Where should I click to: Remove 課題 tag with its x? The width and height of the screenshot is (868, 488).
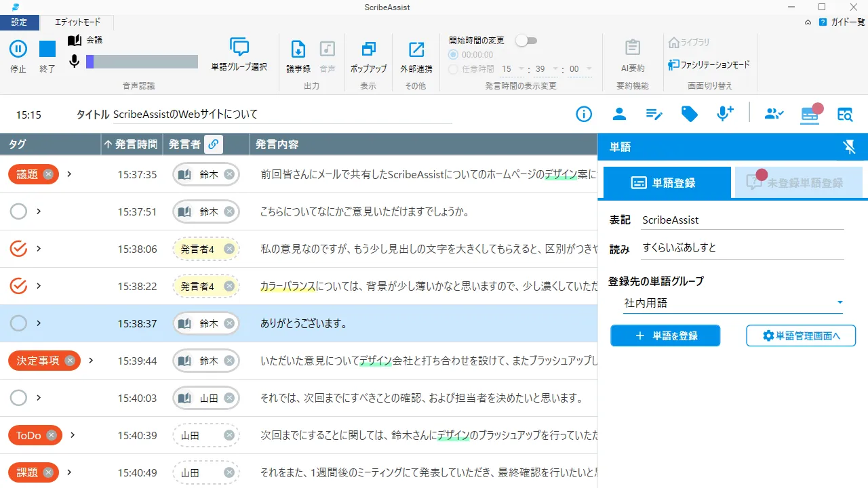pos(48,472)
